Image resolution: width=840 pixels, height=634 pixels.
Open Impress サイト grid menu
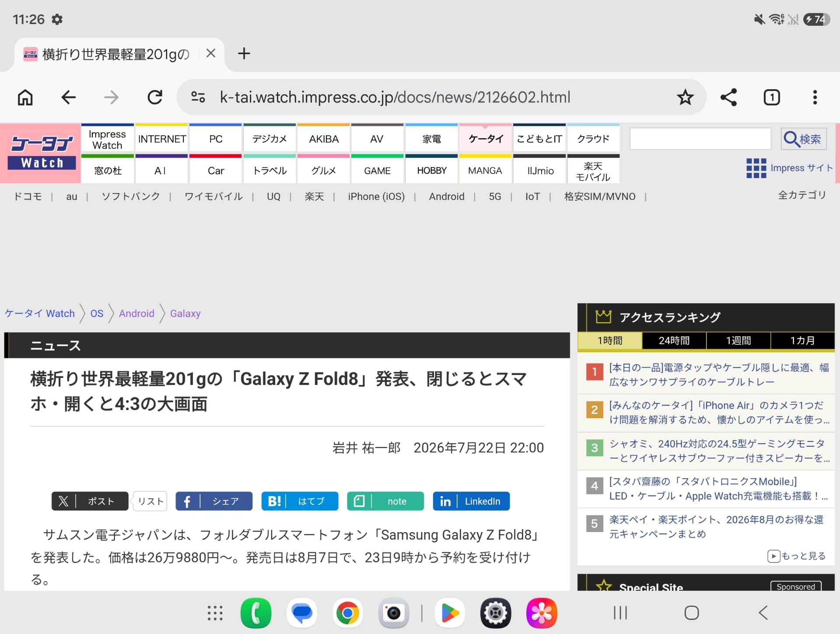pos(789,168)
